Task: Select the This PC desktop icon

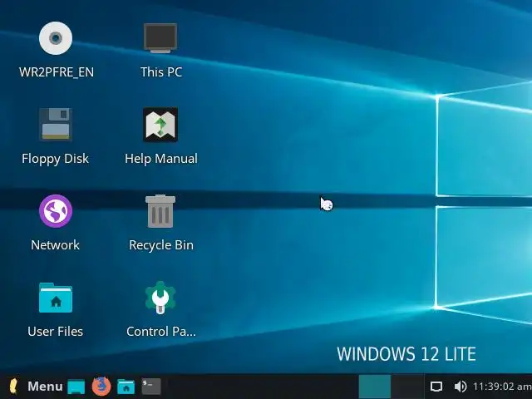Action: point(160,38)
